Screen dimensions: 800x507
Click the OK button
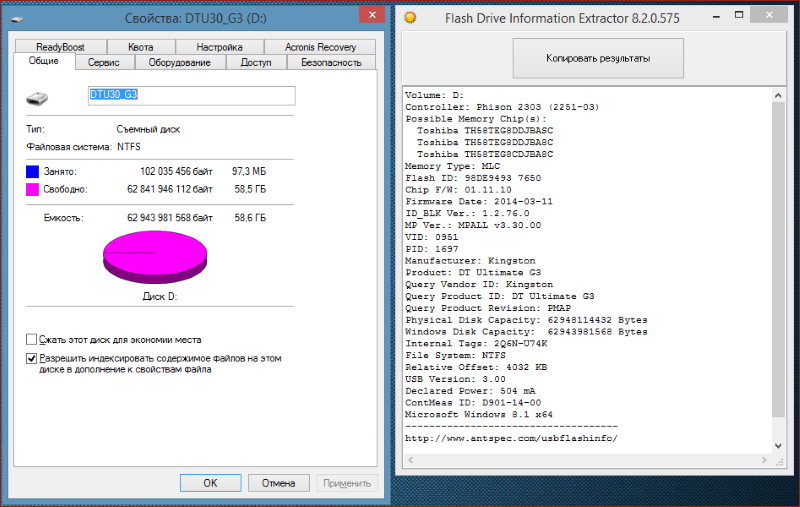210,483
